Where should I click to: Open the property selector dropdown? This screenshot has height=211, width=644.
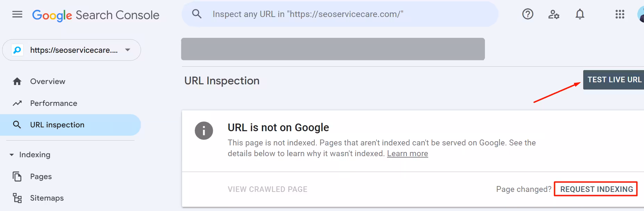pos(127,50)
